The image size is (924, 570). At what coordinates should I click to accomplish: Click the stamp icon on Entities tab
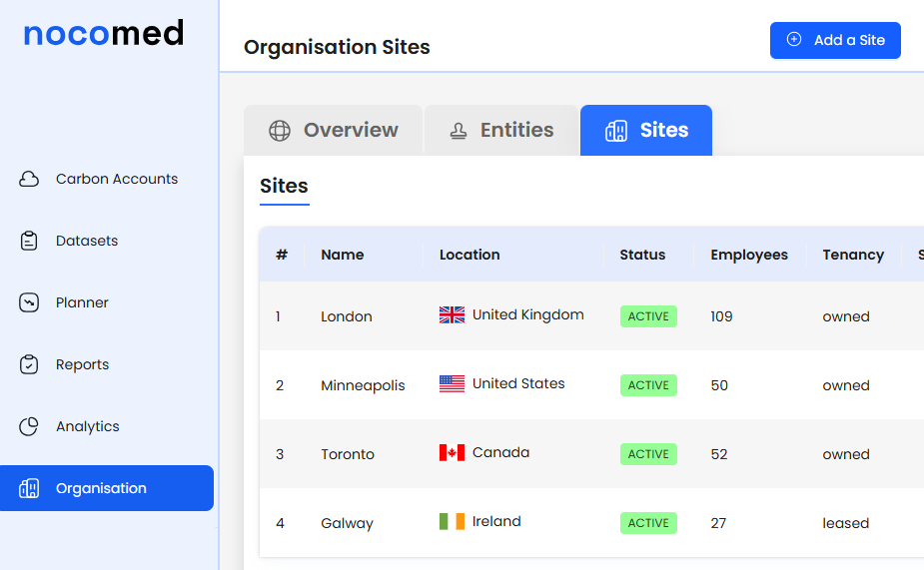tap(459, 131)
